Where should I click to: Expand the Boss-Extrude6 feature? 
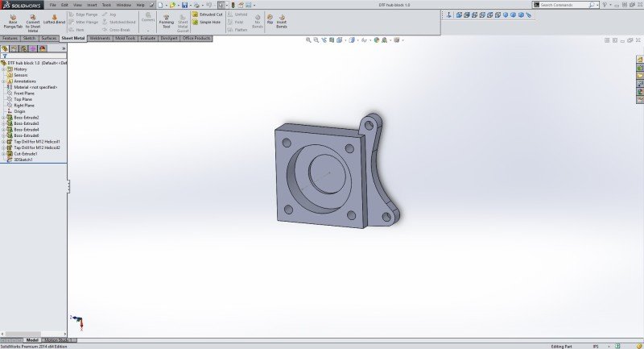4,135
